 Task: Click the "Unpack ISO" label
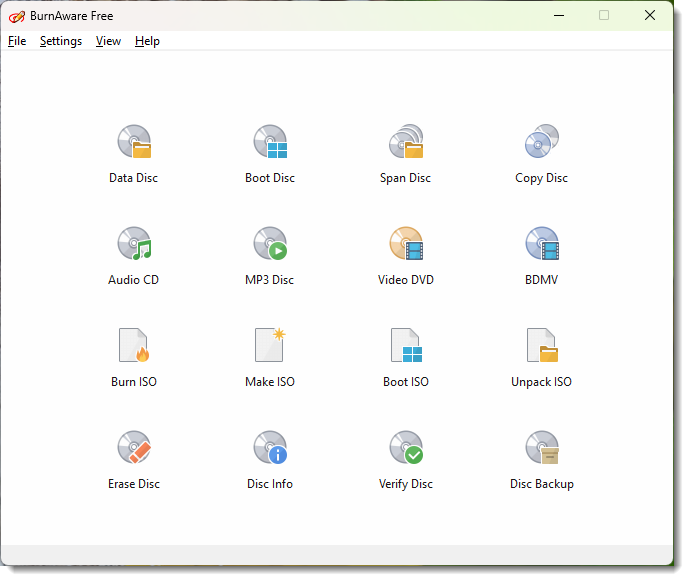coord(541,382)
